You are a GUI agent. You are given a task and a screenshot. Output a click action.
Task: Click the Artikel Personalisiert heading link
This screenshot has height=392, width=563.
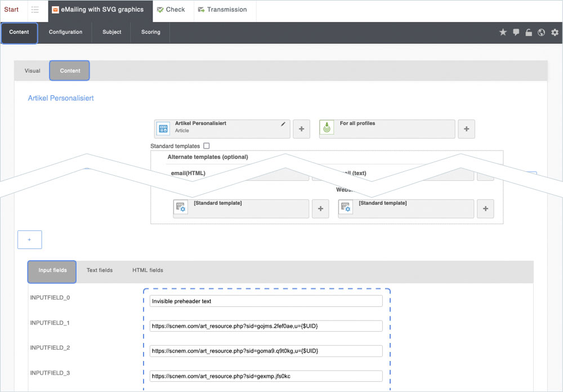[61, 98]
